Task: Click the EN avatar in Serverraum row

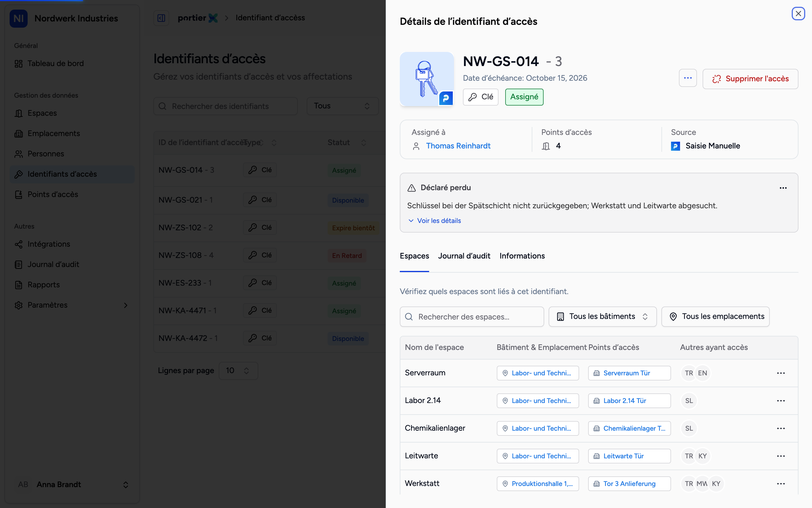Action: click(702, 373)
